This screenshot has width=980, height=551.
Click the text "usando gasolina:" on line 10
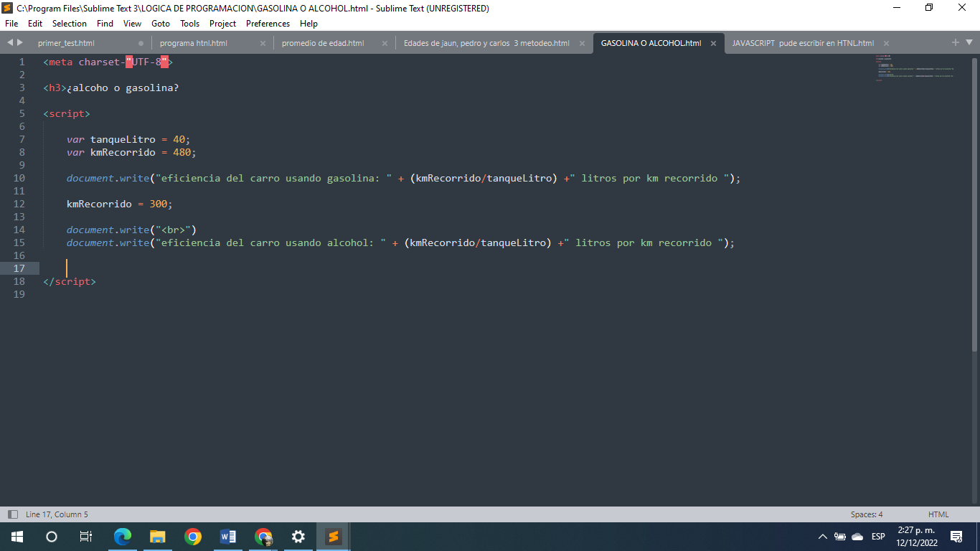pos(332,178)
